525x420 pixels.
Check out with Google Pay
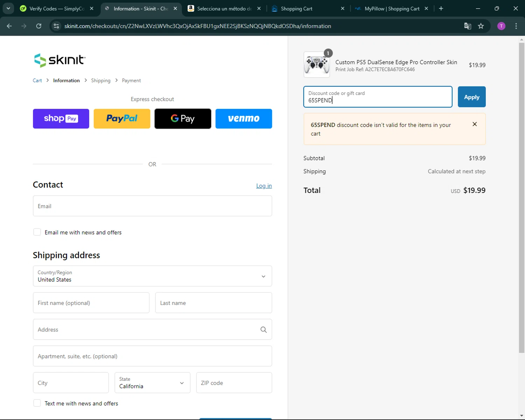[x=183, y=119]
